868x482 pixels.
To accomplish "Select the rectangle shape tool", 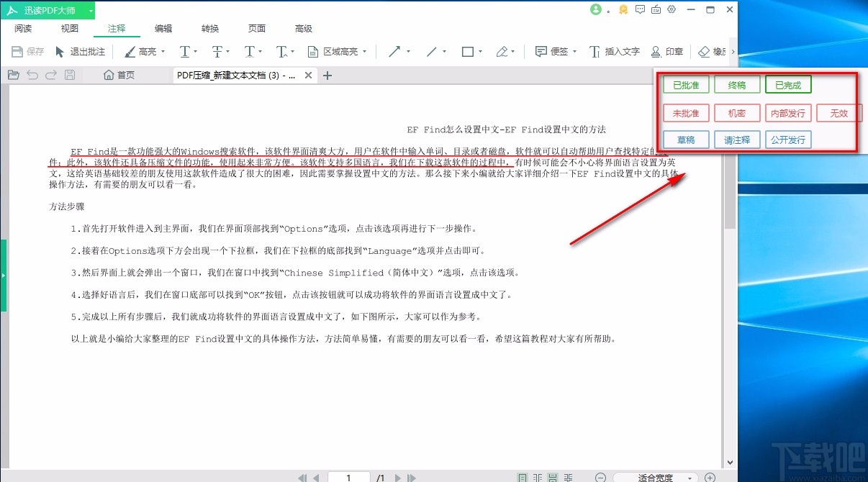I will click(x=468, y=52).
